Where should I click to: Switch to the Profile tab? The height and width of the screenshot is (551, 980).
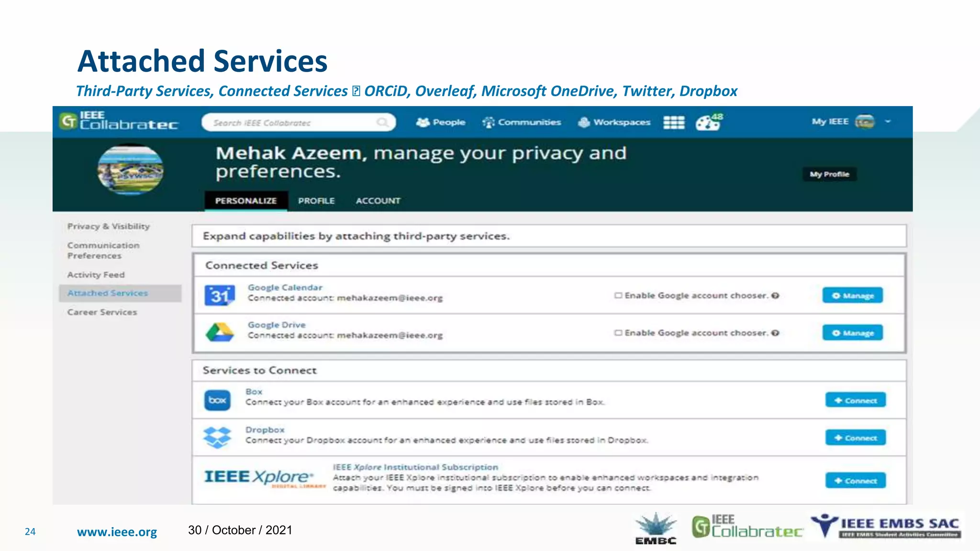316,201
